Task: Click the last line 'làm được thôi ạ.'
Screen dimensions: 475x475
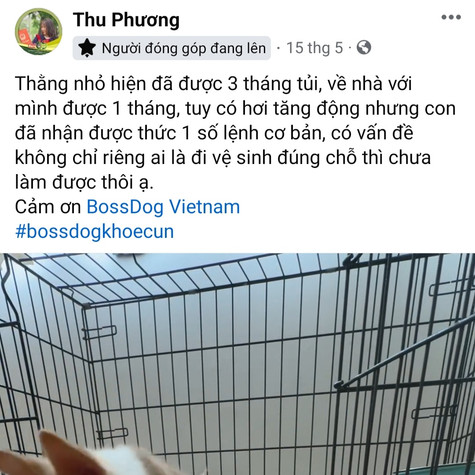Action: coord(84,182)
